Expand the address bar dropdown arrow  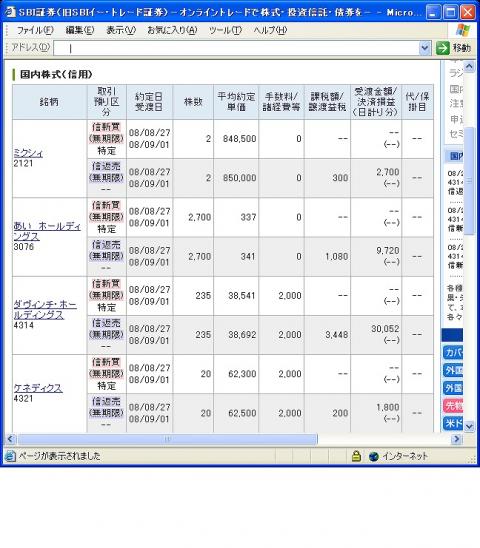pos(424,48)
